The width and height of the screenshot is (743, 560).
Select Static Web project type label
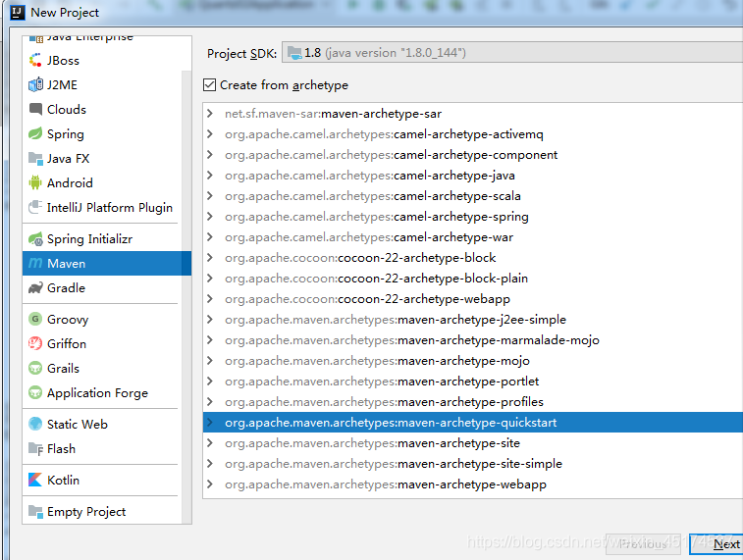coord(78,424)
